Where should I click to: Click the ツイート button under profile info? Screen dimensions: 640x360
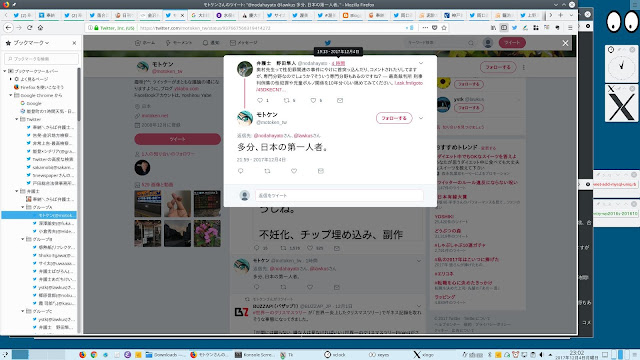178,139
